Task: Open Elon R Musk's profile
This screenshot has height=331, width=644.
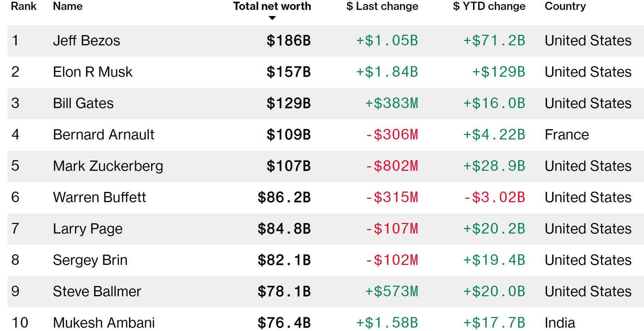Action: [x=92, y=72]
